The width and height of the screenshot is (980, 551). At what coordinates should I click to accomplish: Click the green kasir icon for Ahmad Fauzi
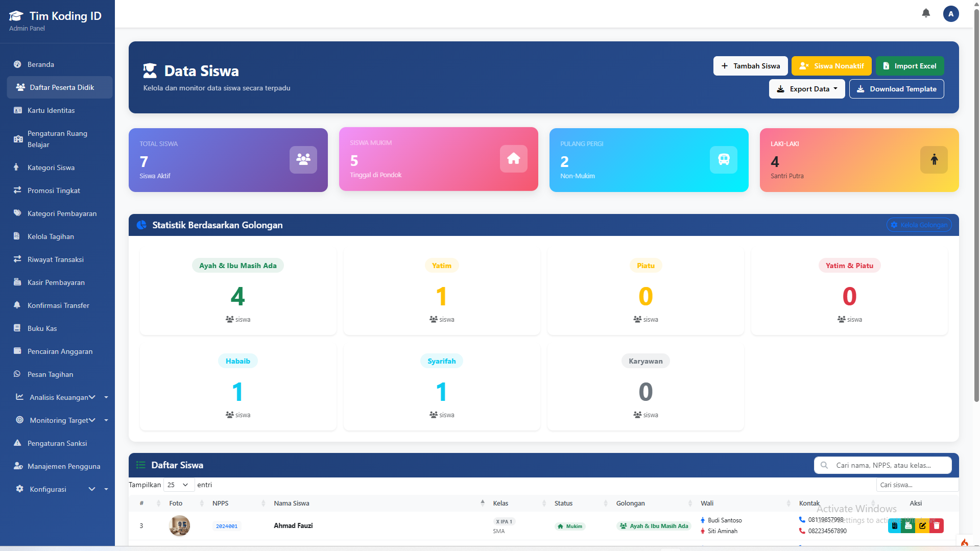[x=909, y=525]
